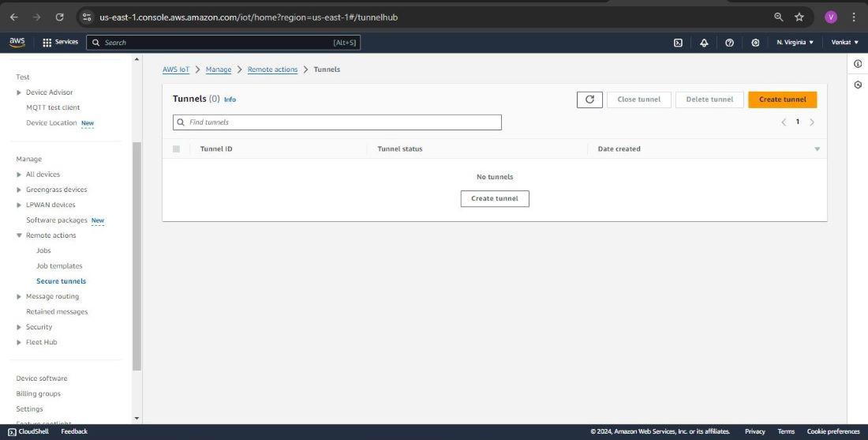Open the help question mark menu
The width and height of the screenshot is (868, 440).
click(x=730, y=43)
